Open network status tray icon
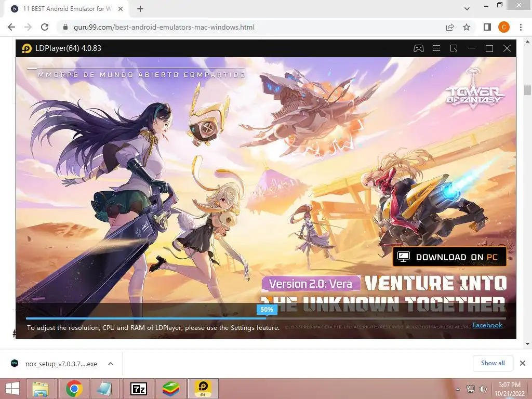532x399 pixels. (x=471, y=389)
